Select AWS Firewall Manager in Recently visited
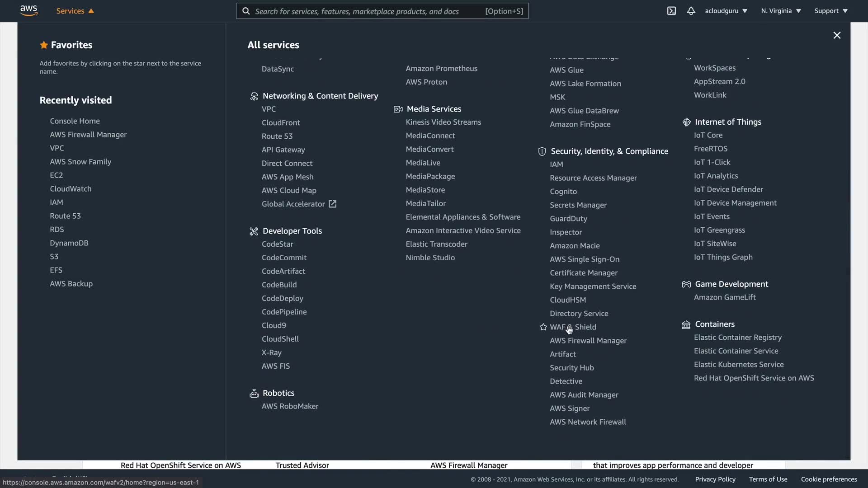 (88, 135)
